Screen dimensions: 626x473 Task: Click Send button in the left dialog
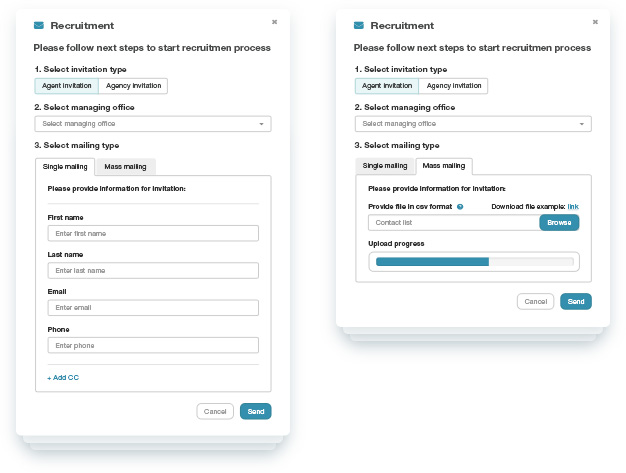click(x=256, y=412)
